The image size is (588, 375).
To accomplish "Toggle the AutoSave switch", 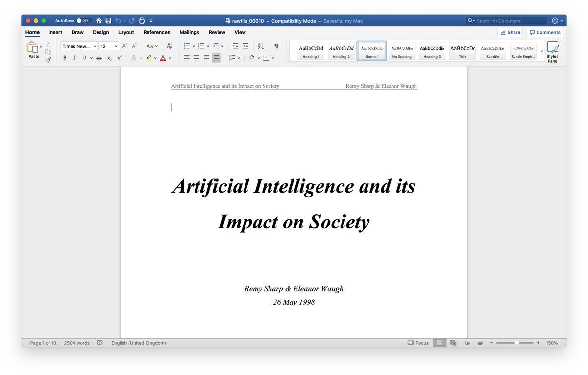I will [x=84, y=21].
